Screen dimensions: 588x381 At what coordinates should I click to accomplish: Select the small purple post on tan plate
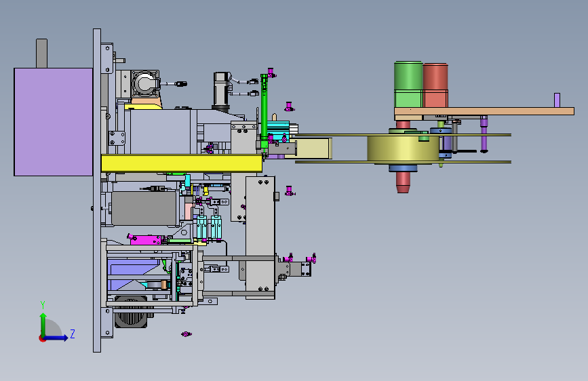[x=557, y=100]
